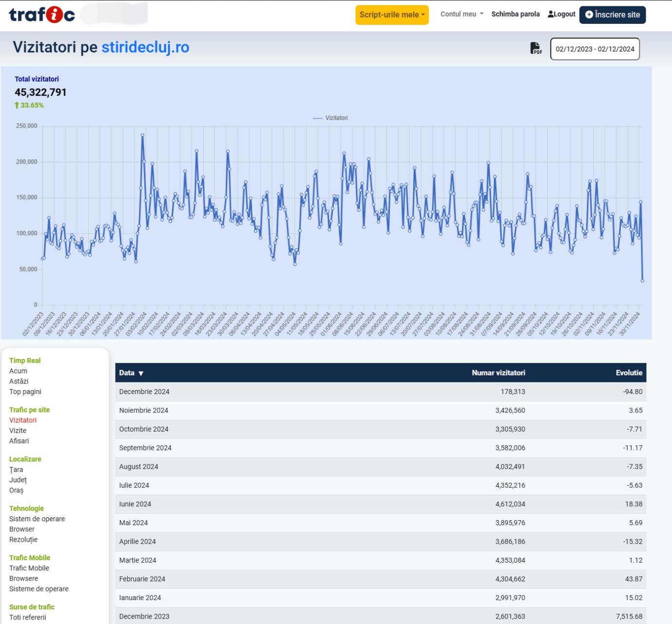Screen dimensions: 672x624
Task: Click the Decembrie 2024 row
Action: pyautogui.click(x=381, y=392)
